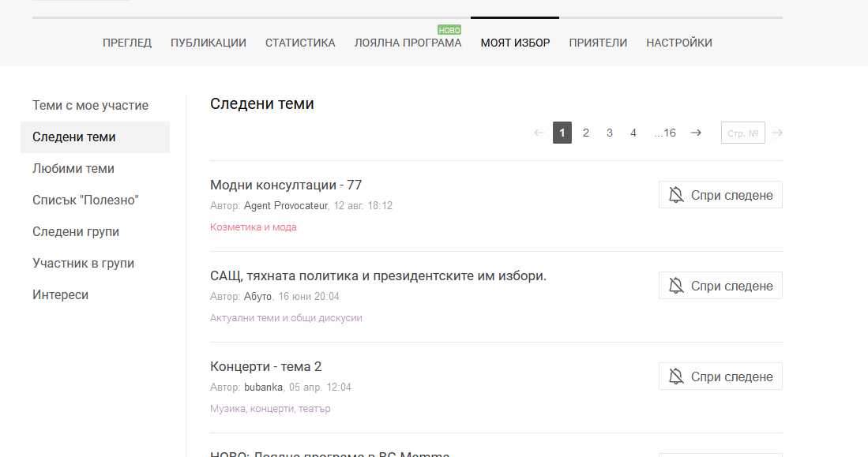This screenshot has width=868, height=457.
Task: Click the bell icon beside Модни консултации - 77
Action: (x=676, y=195)
